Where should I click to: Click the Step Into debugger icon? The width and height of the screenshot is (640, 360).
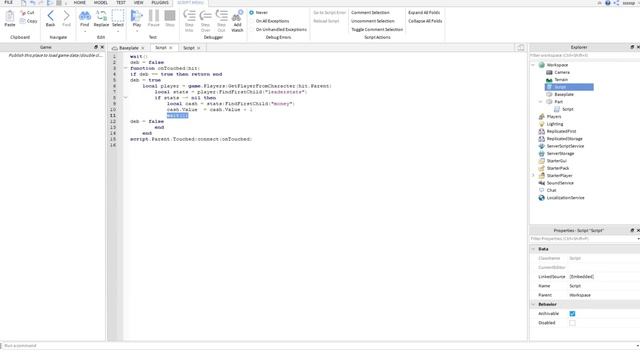click(189, 16)
